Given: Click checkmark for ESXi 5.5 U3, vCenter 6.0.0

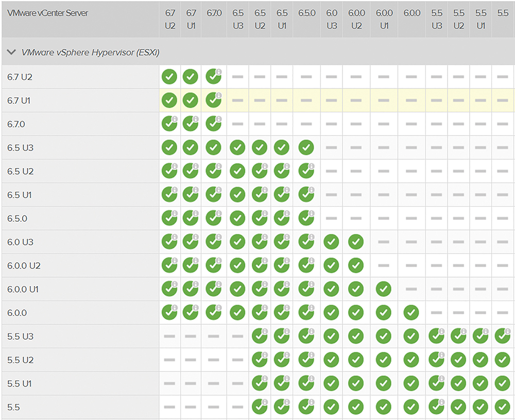Looking at the screenshot, I should 411,336.
